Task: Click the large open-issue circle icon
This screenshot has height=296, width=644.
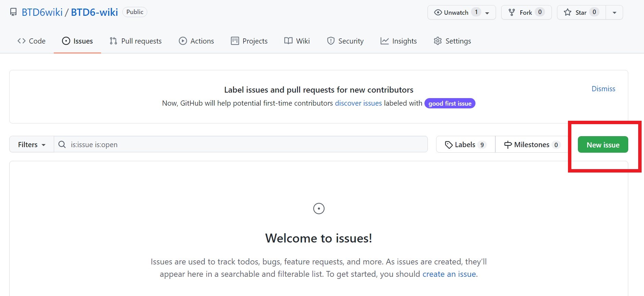Action: [x=319, y=209]
